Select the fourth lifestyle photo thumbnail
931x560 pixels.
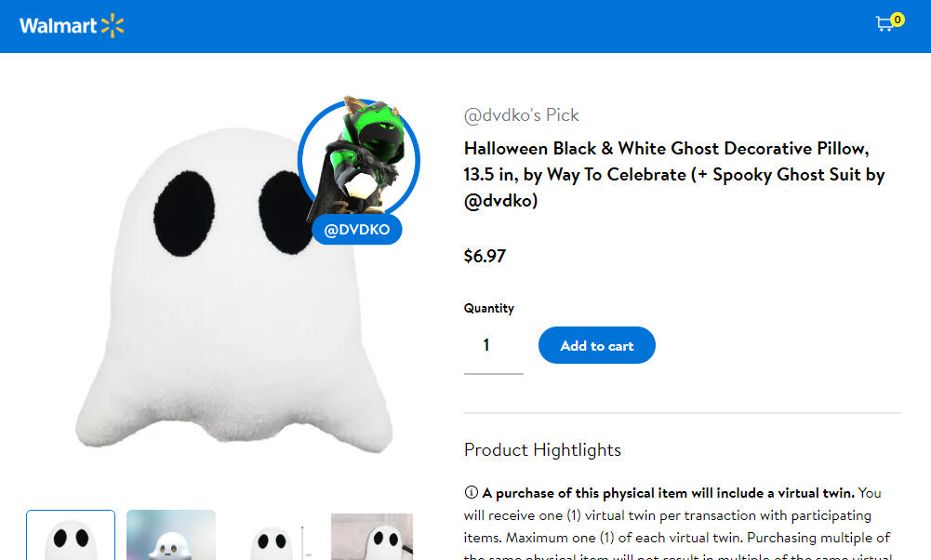pyautogui.click(x=372, y=536)
